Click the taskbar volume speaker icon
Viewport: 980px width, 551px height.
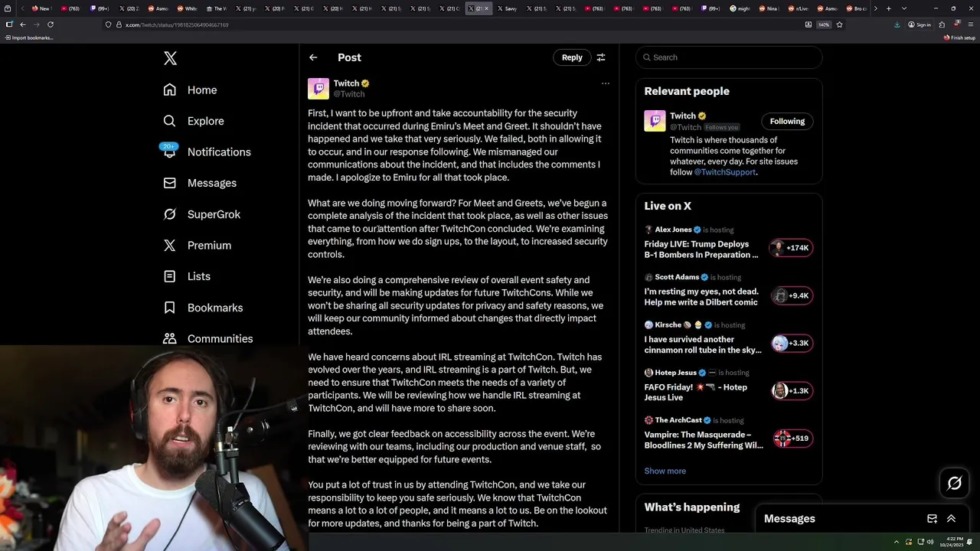click(930, 542)
